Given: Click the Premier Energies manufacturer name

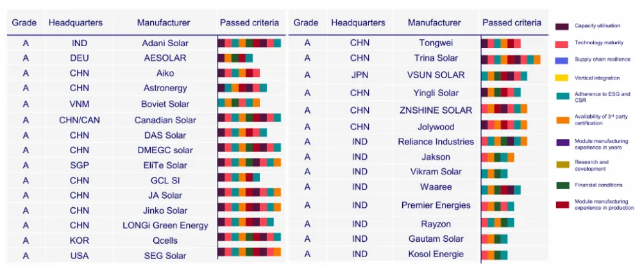Looking at the screenshot, I should click(x=436, y=205).
